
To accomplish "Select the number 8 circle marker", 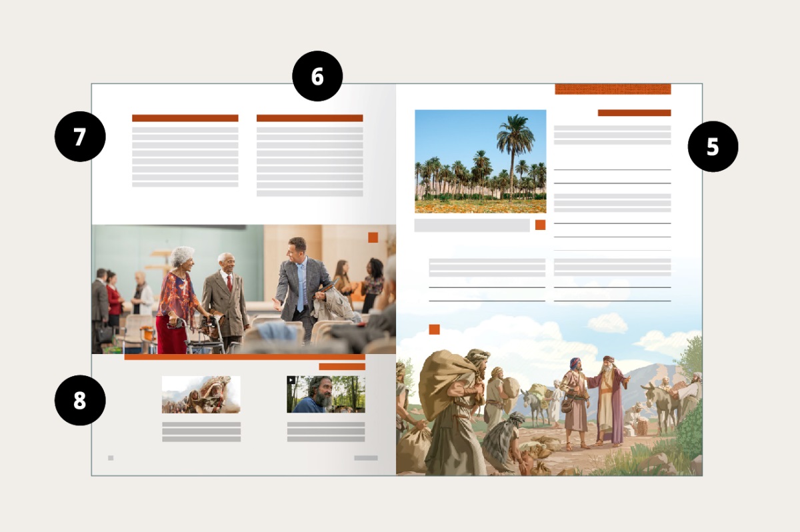I will [x=80, y=400].
